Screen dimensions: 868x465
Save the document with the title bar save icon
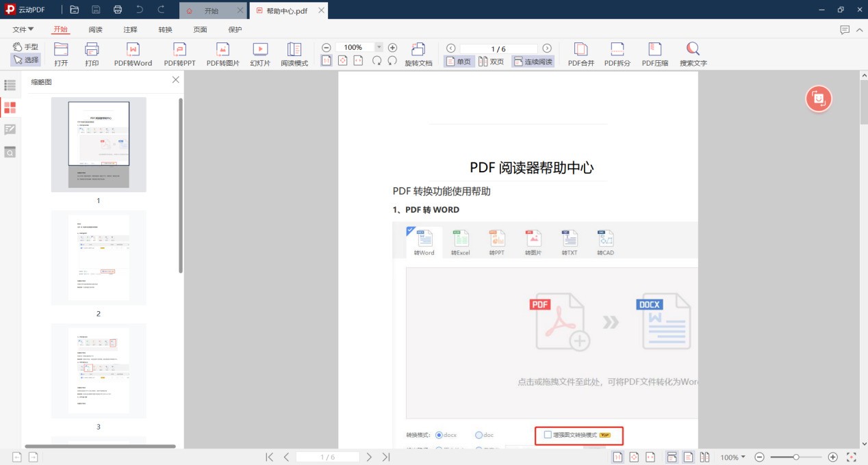point(96,10)
